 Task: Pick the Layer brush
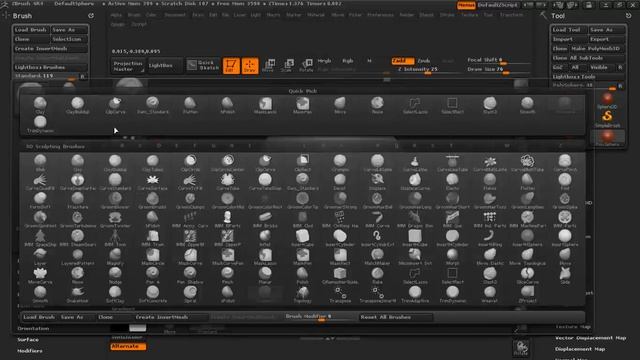pyautogui.click(x=40, y=257)
